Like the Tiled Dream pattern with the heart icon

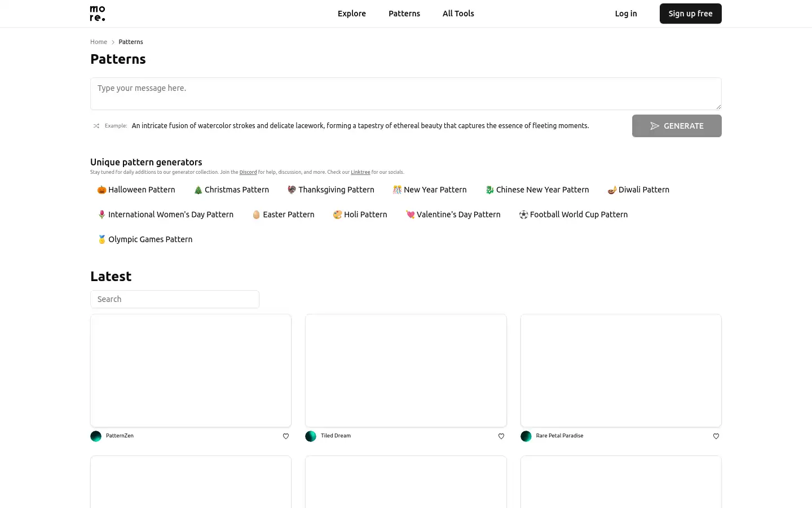point(501,436)
